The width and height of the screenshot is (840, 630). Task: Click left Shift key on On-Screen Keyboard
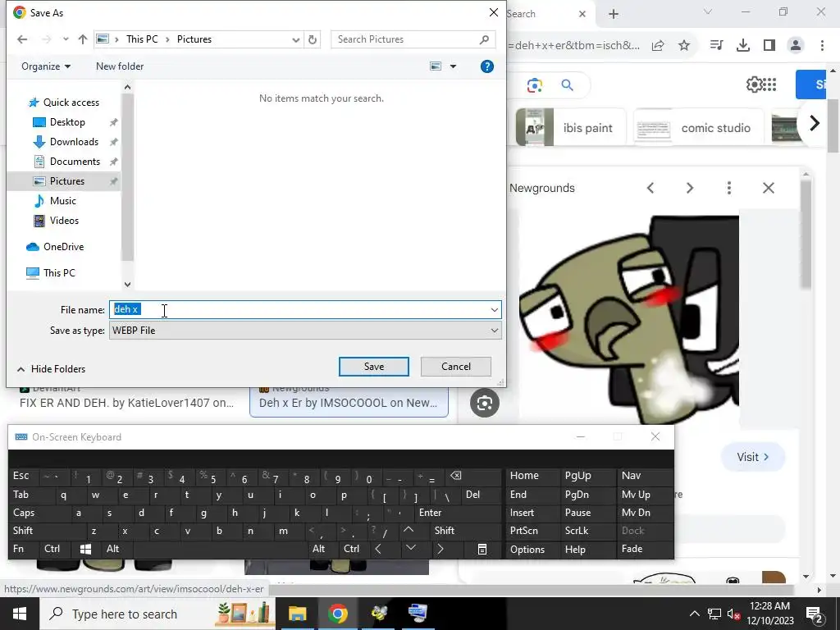47,531
